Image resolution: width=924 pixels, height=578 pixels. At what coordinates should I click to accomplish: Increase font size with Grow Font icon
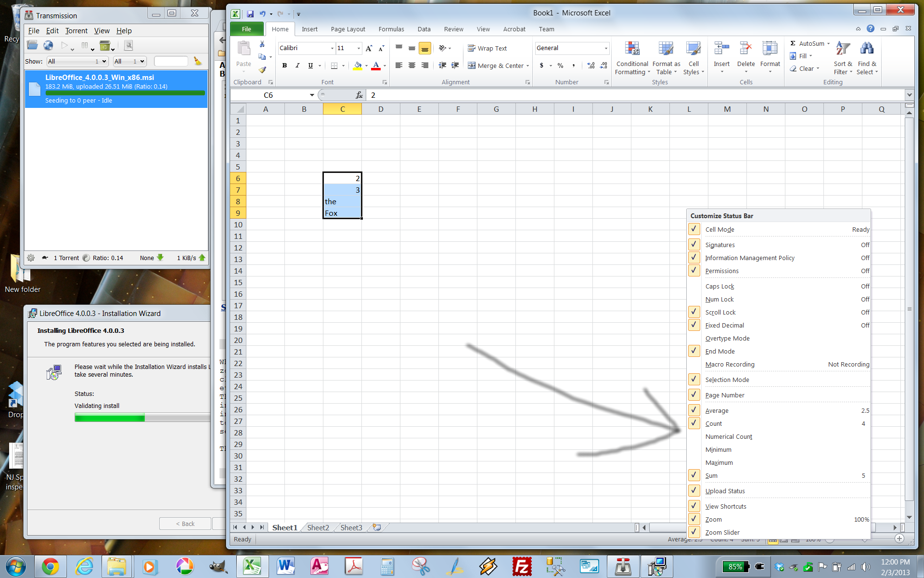click(369, 48)
